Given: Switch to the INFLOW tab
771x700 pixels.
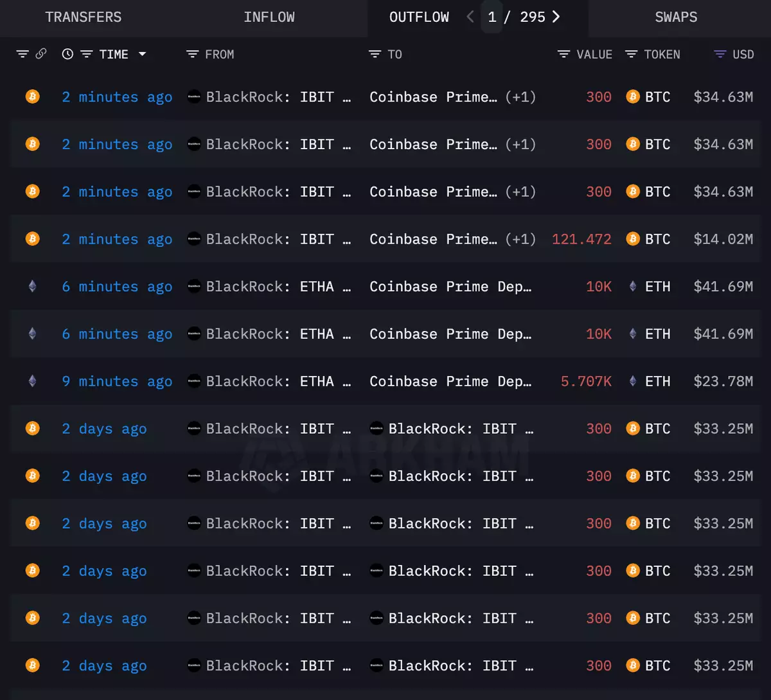Looking at the screenshot, I should pos(269,17).
